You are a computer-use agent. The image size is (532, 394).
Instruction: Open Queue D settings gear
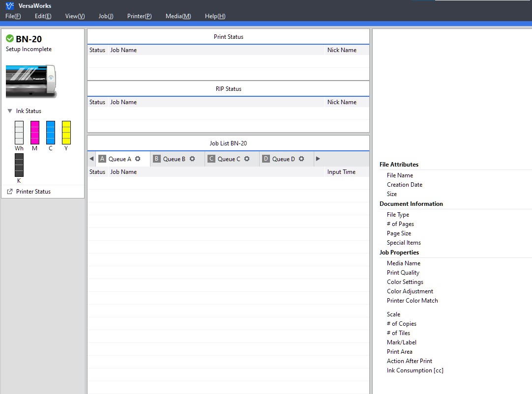coord(301,159)
